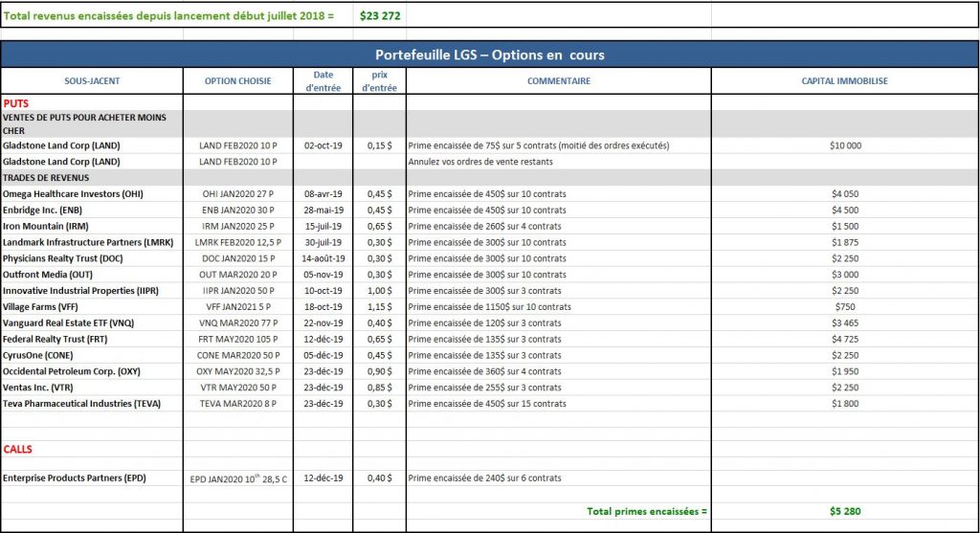This screenshot has width=980, height=533.
Task: Select the LMRK FEB2020 12,5 P cell
Action: (x=238, y=242)
